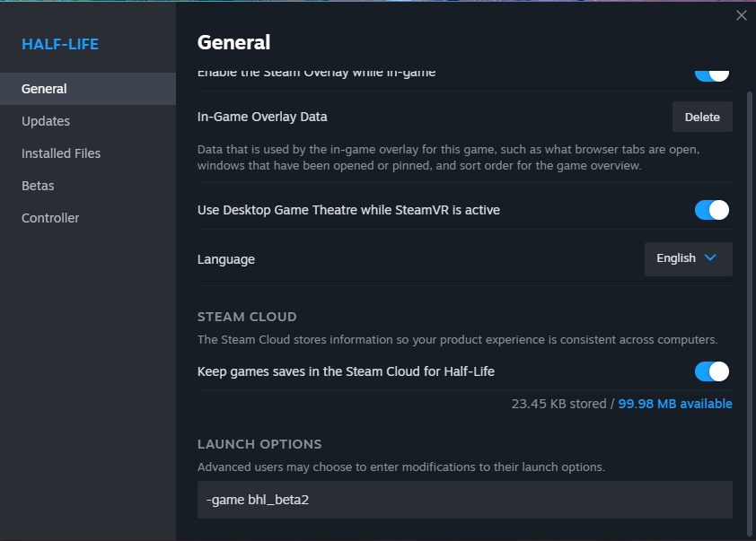This screenshot has height=541, width=756.
Task: Disable Desktop Game Theatre for SteamVR
Action: tap(712, 210)
